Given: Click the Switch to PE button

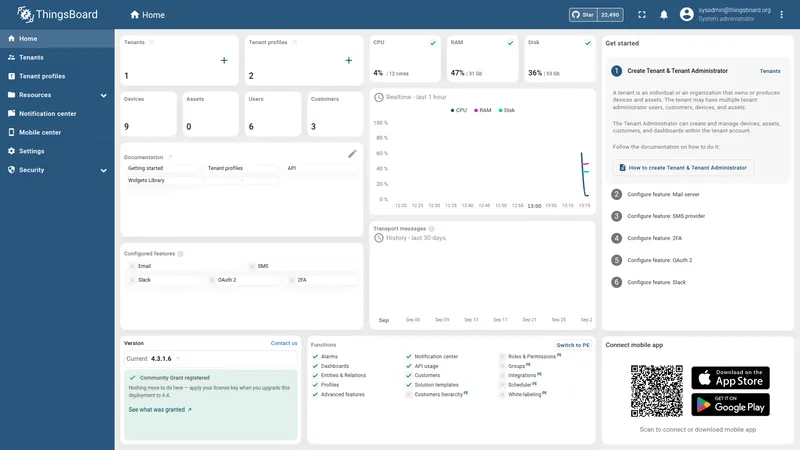Looking at the screenshot, I should (572, 345).
